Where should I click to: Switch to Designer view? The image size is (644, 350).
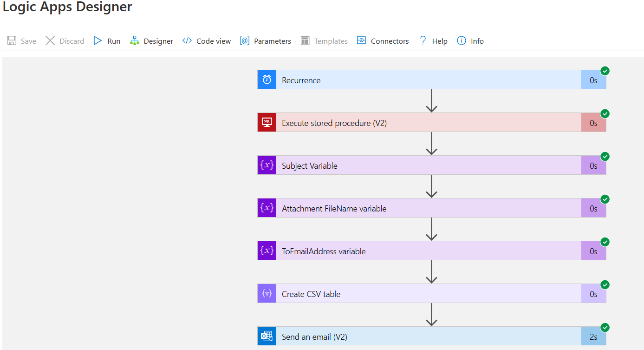pos(152,41)
